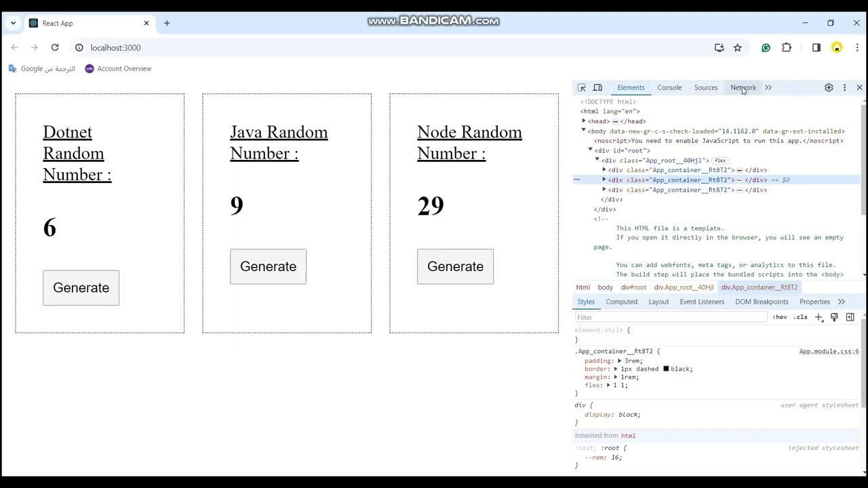868x488 pixels.
Task: Expand the flex shorthand property
Action: pyautogui.click(x=608, y=386)
